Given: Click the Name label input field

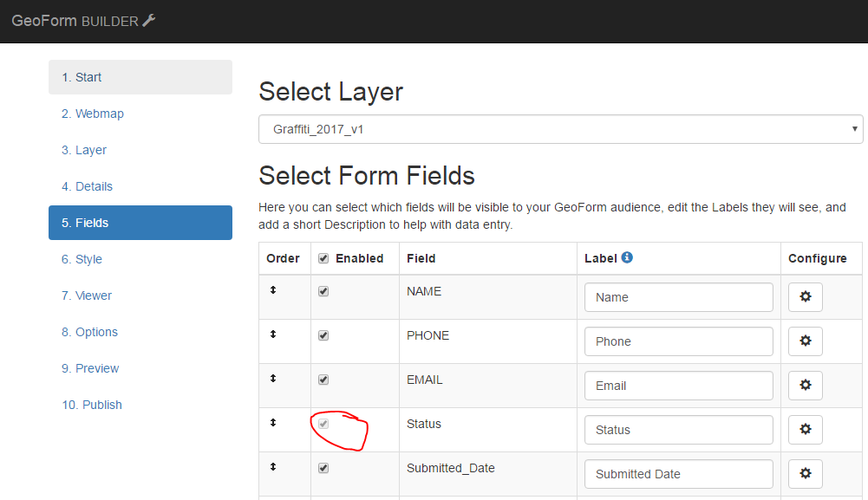Looking at the screenshot, I should click(678, 297).
